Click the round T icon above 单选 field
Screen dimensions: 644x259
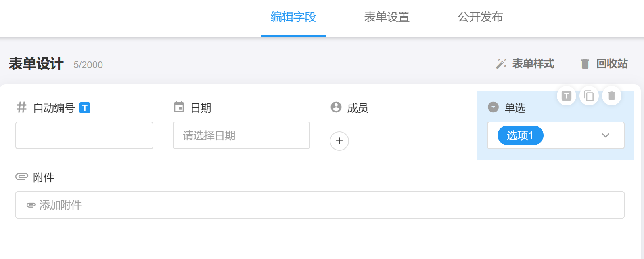567,96
